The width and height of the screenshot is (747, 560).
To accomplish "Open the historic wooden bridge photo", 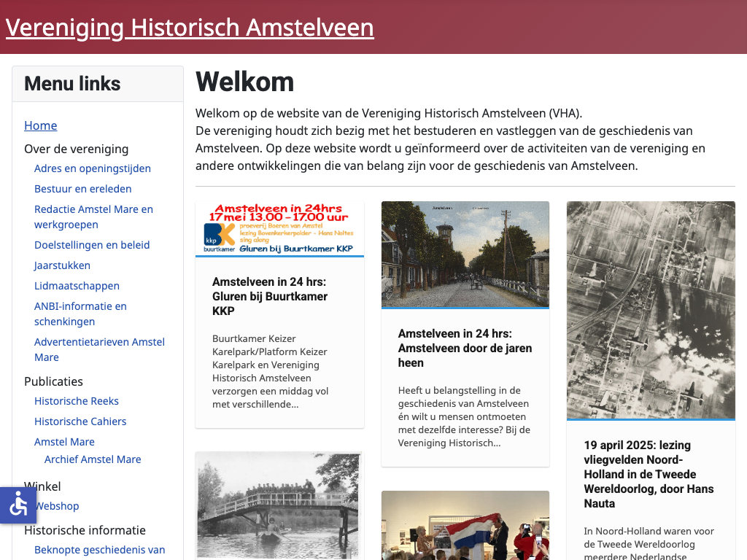I will click(279, 505).
